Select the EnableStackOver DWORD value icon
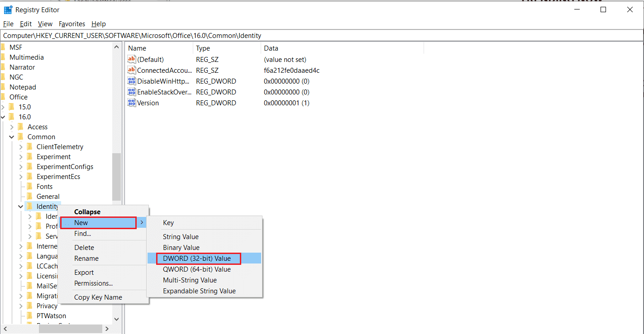Viewport: 644px width, 334px height. [x=132, y=92]
